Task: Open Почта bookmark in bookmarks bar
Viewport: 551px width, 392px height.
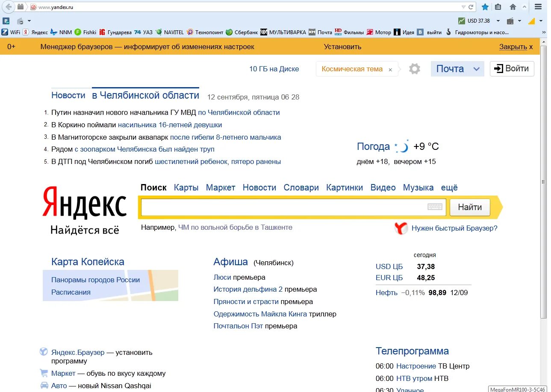Action: (x=320, y=32)
